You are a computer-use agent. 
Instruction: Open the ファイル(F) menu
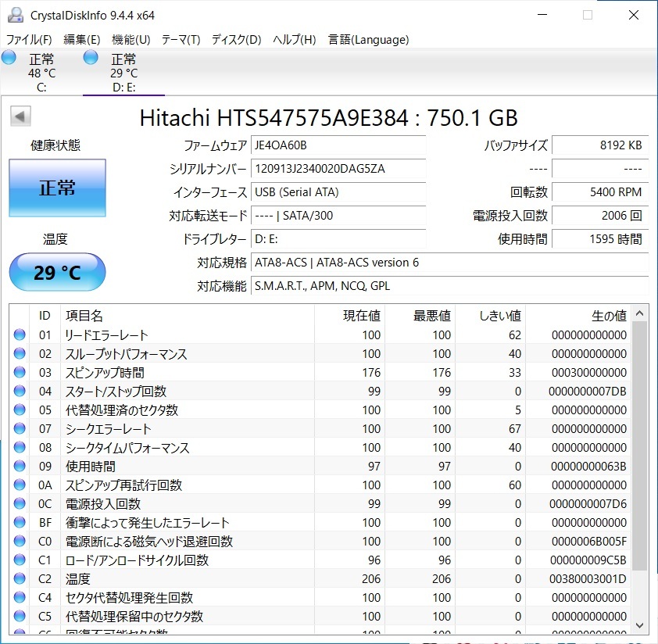click(29, 39)
